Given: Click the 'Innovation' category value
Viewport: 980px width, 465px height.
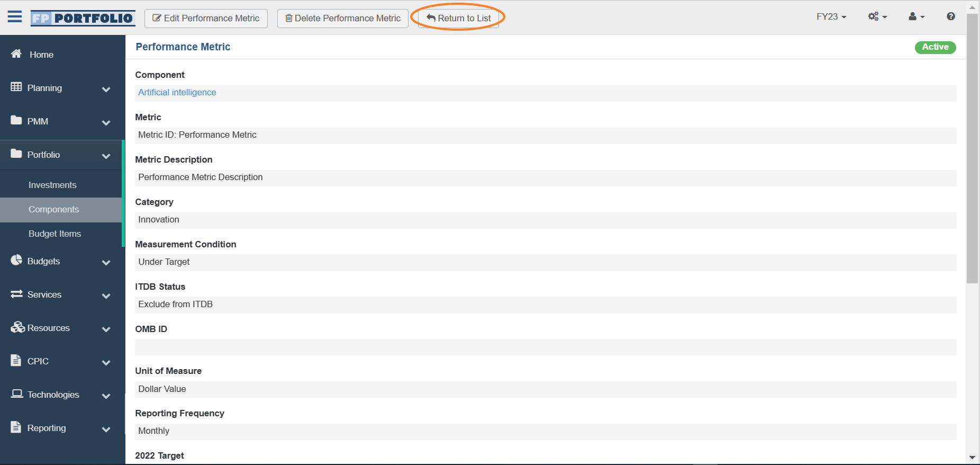Looking at the screenshot, I should 159,219.
